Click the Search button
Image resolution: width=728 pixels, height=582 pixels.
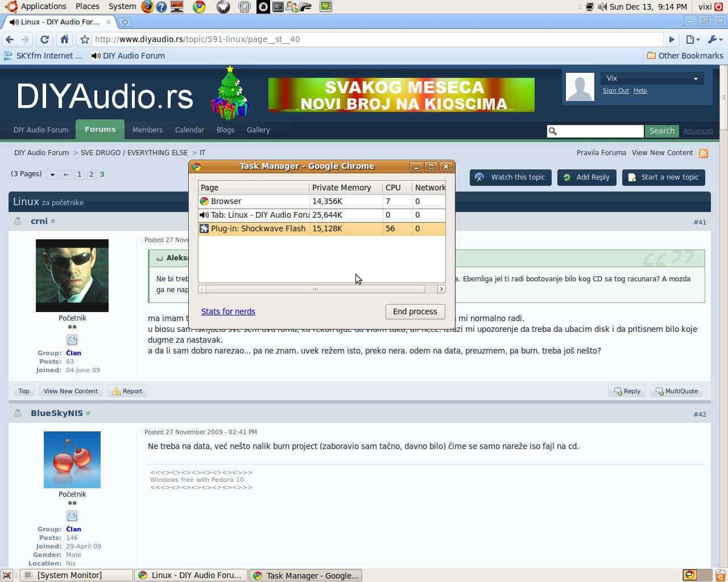(662, 131)
